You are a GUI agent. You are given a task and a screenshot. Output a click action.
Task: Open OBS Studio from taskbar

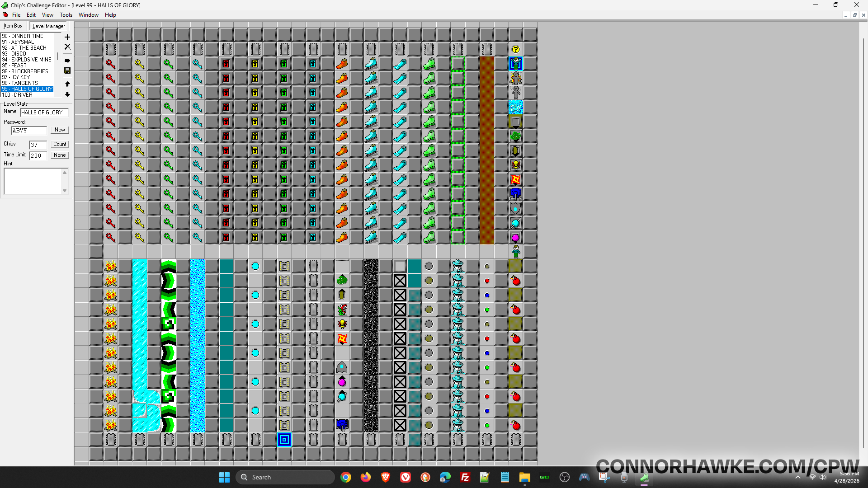point(565,477)
